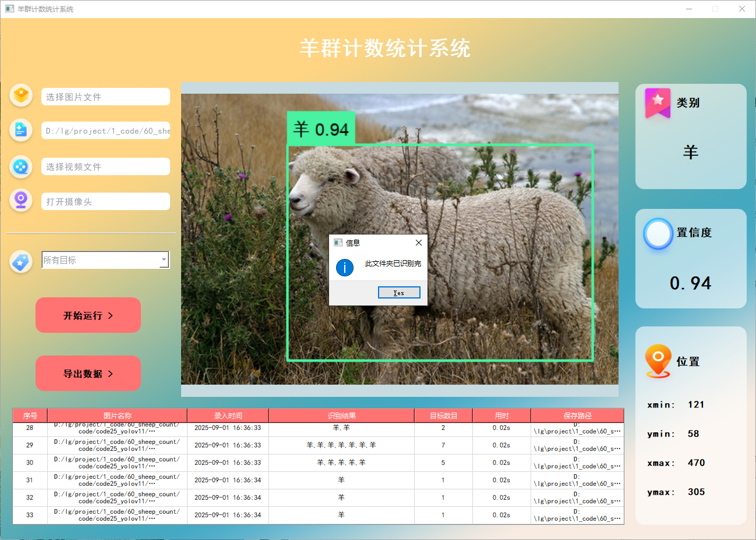
Task: Minimize the 羊群计数统计系统 window
Action: pos(690,9)
